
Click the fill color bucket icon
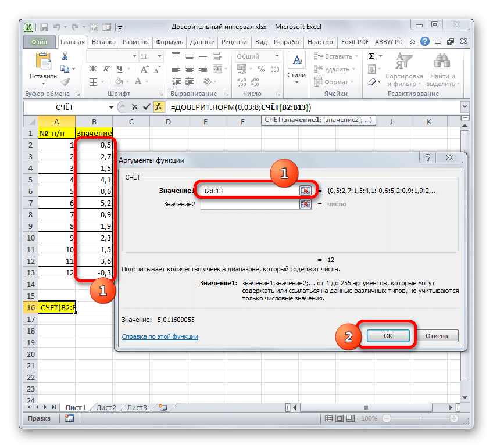coord(119,82)
